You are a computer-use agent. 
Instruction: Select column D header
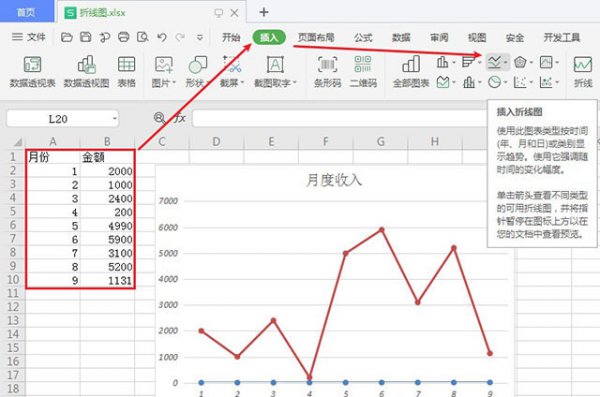(216, 142)
